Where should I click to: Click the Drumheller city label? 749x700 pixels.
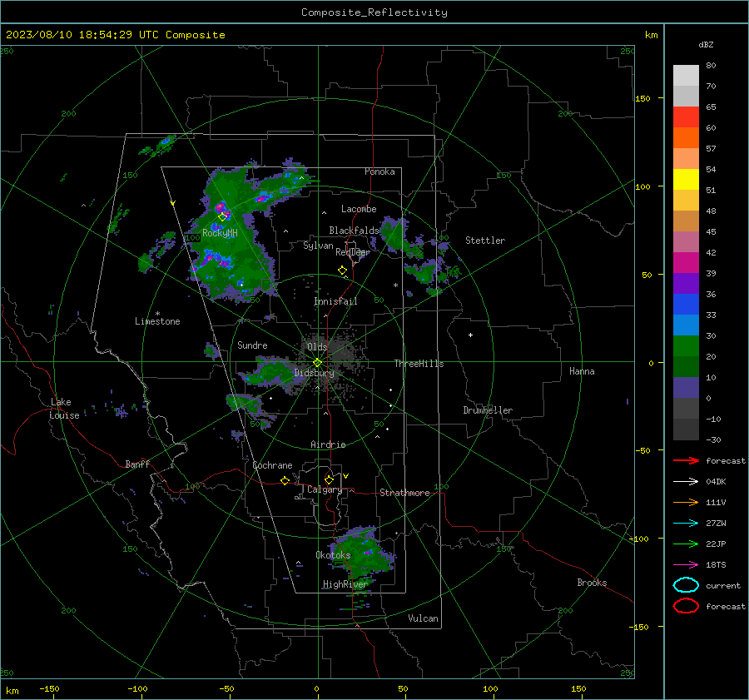[488, 410]
